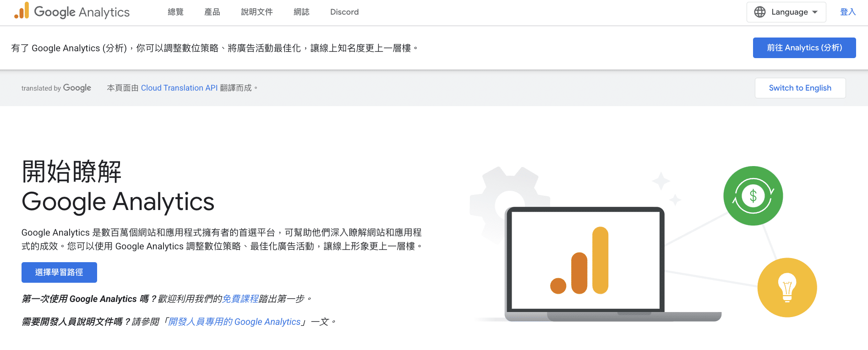868x350 pixels.
Task: Open the 免費課程 link
Action: click(x=240, y=299)
